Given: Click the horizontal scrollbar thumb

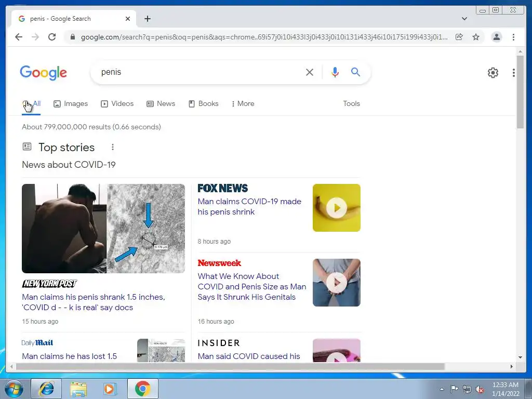Looking at the screenshot, I should click(x=230, y=366).
